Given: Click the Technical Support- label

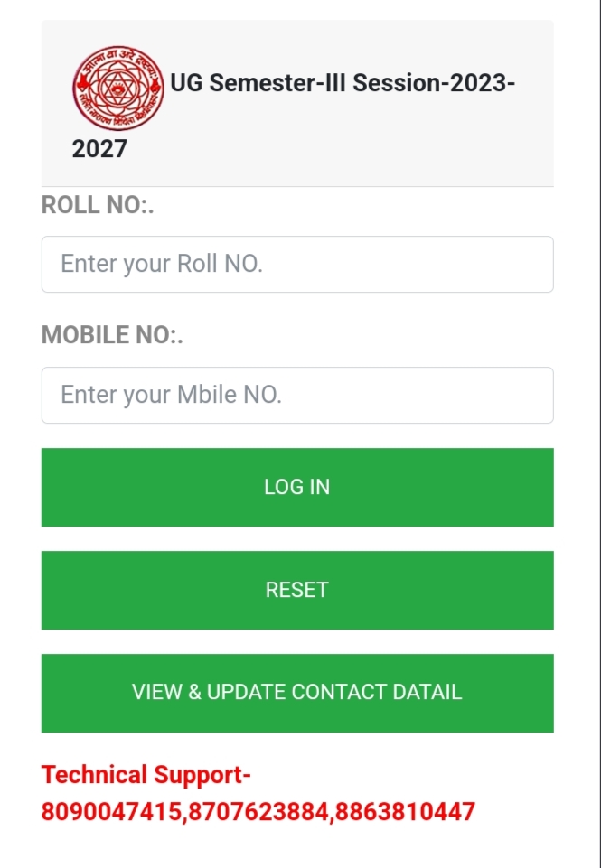Looking at the screenshot, I should (146, 775).
